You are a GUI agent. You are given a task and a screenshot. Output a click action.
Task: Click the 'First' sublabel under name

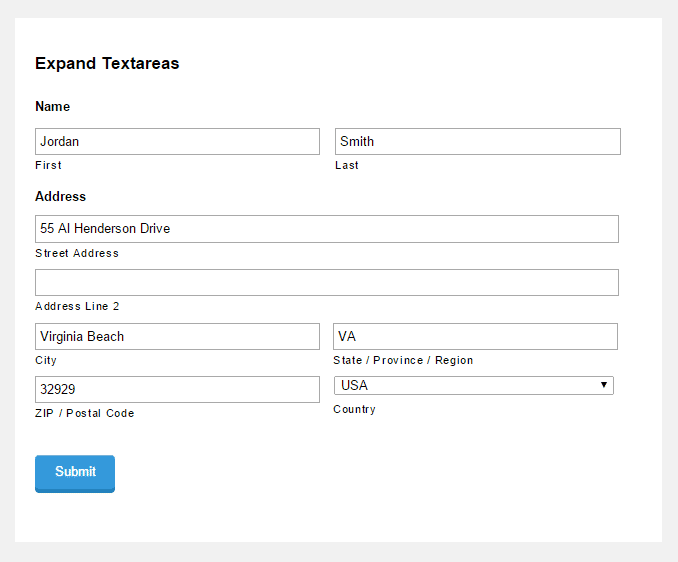pos(48,165)
